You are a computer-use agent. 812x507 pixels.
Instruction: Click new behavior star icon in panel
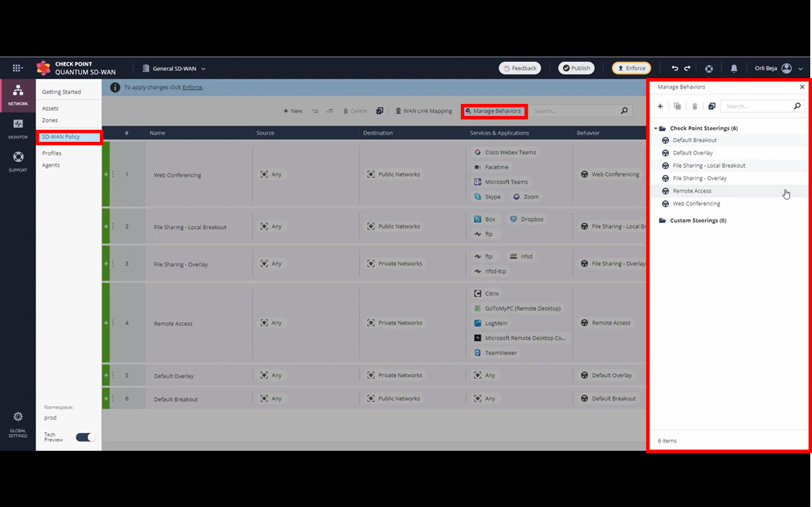661,106
